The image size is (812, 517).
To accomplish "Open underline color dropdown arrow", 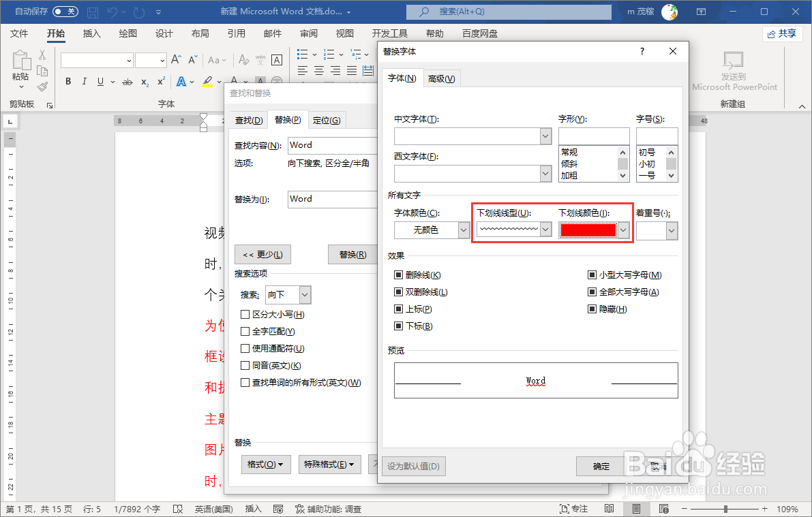I will (x=624, y=230).
